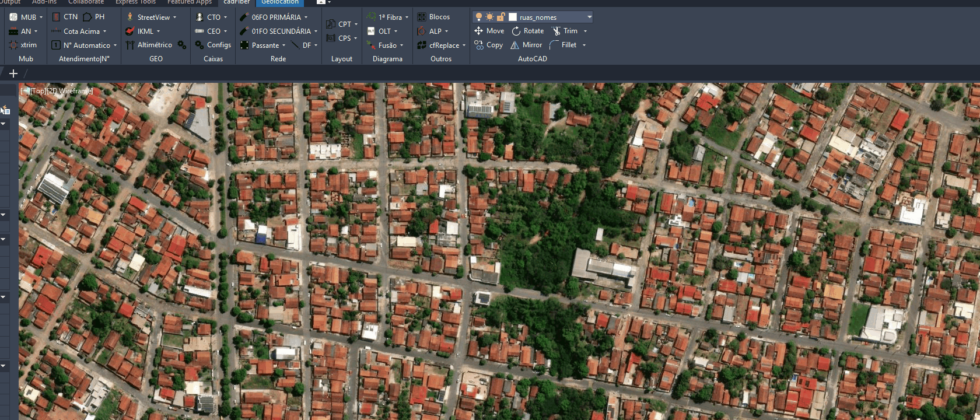
Task: Open the ruas_nomes layer dropdown
Action: point(589,17)
